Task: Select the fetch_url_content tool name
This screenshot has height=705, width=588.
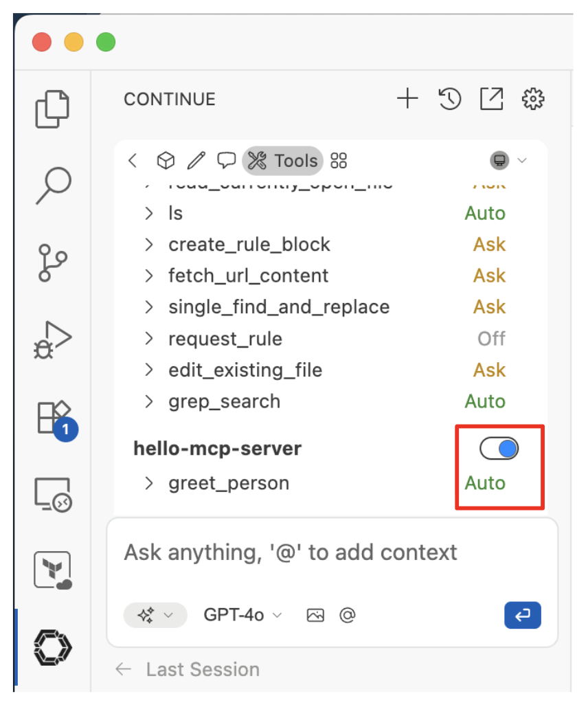Action: pyautogui.click(x=248, y=276)
